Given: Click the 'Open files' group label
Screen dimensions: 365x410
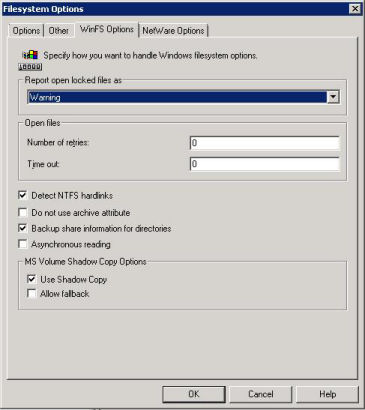Looking at the screenshot, I should pyautogui.click(x=42, y=123).
